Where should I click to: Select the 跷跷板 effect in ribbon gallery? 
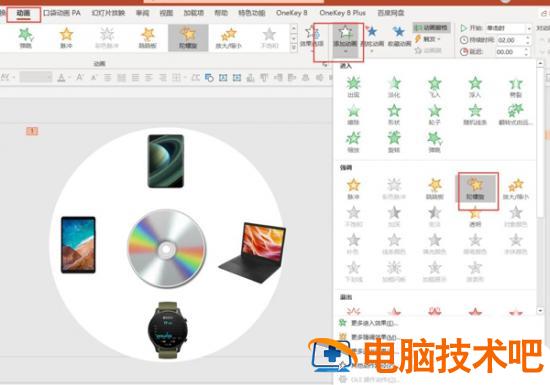tap(148, 38)
